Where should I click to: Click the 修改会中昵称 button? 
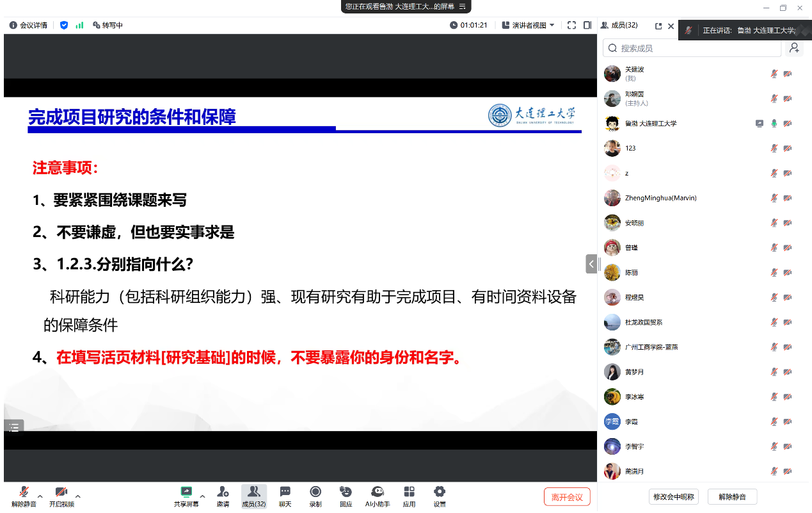coord(674,497)
